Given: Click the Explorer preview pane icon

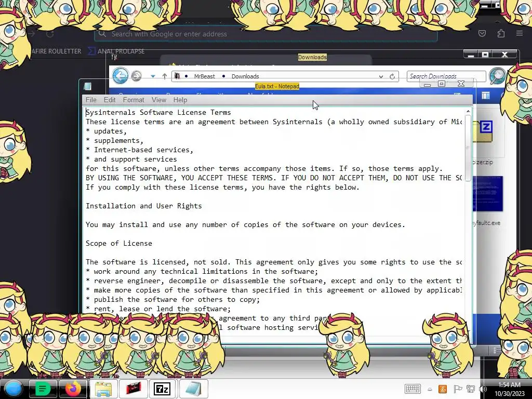Looking at the screenshot, I should click(486, 96).
